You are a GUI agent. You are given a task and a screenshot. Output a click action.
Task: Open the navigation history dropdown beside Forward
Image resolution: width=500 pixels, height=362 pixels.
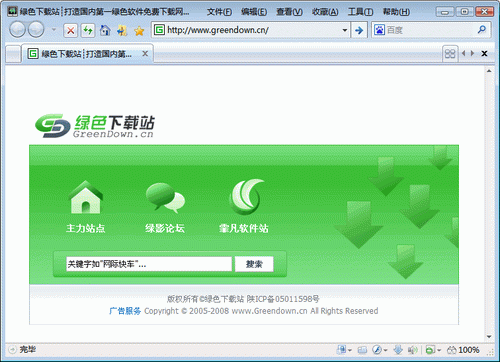pos(54,30)
